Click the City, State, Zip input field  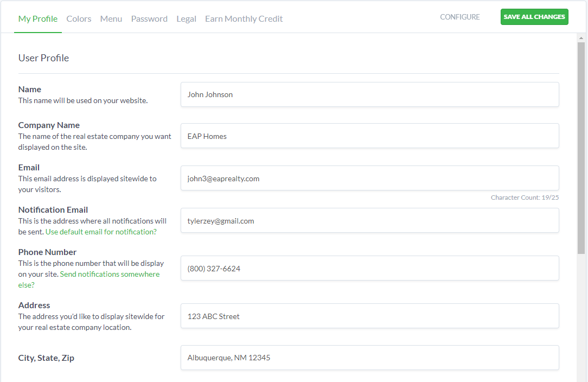coord(369,358)
